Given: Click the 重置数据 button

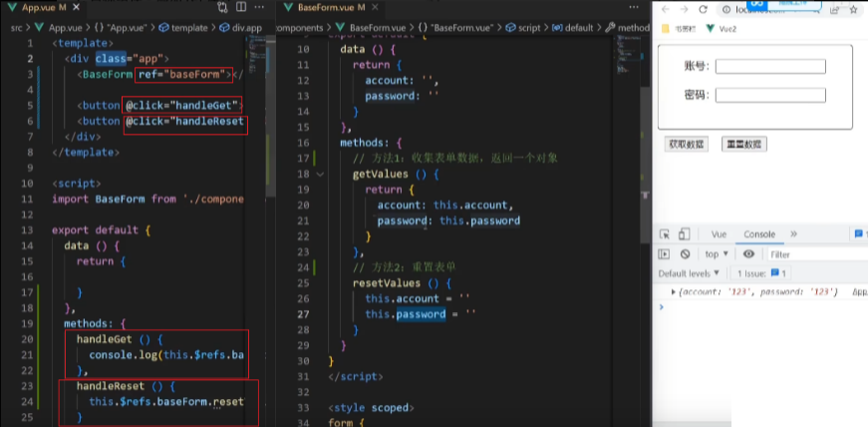Looking at the screenshot, I should point(744,145).
